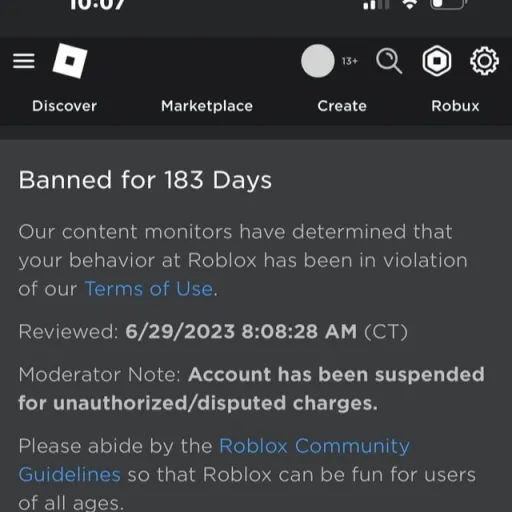
Task: Tap the Roblox logo home icon
Action: point(70,61)
